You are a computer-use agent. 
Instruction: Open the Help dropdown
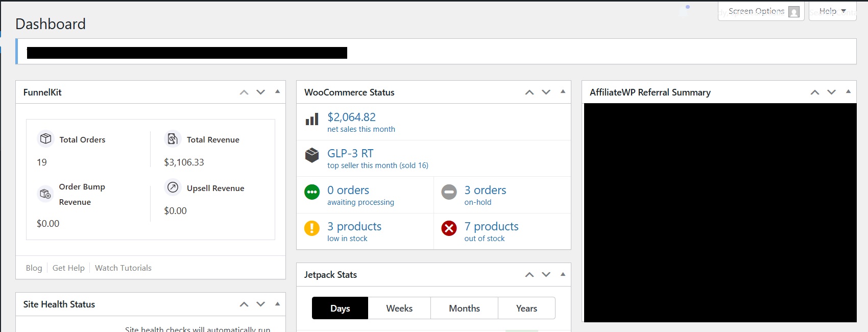[832, 11]
